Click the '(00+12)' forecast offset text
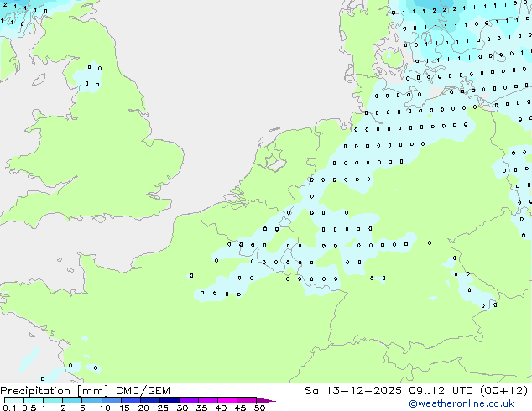This screenshot has width=532, height=411. 503,391
